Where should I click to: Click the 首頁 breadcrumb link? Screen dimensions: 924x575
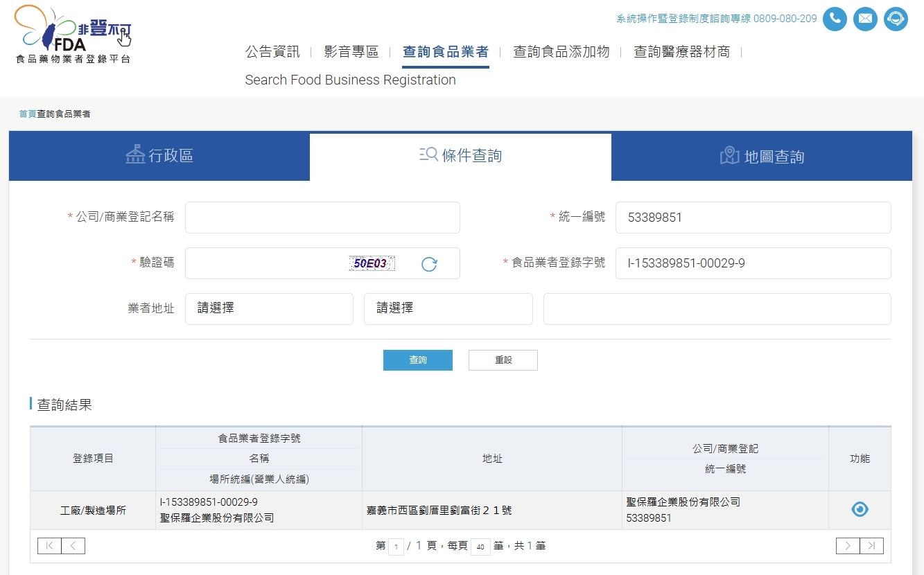coord(28,114)
